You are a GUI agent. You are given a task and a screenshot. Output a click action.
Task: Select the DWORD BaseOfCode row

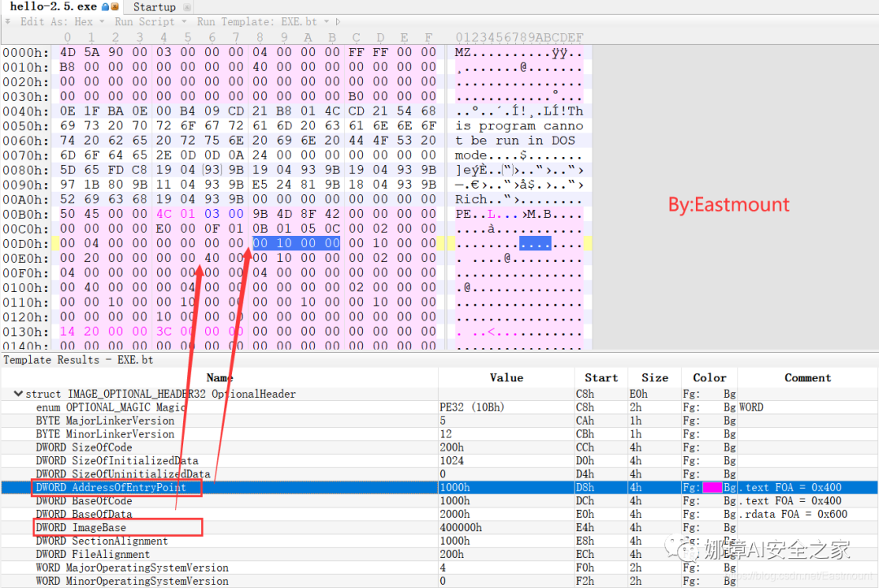439,501
